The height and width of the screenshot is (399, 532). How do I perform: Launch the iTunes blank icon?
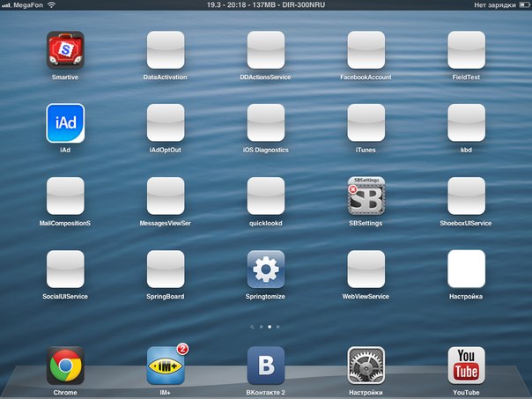[366, 122]
